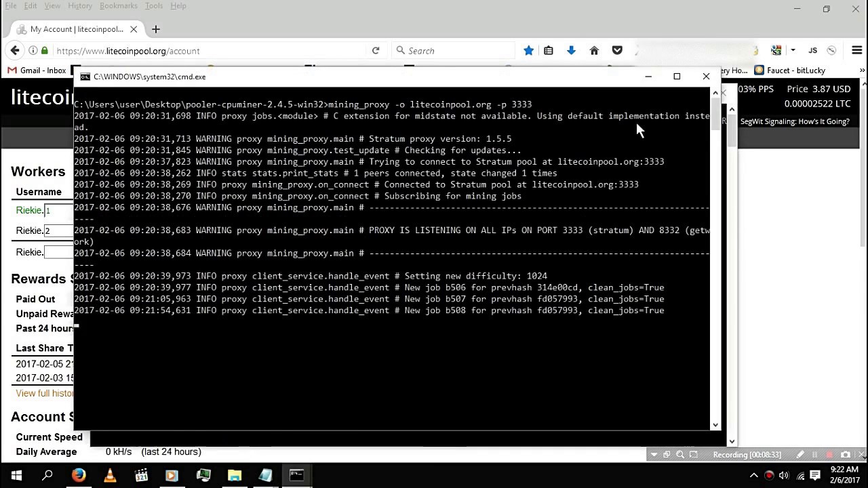Image resolution: width=868 pixels, height=488 pixels.
Task: Bookmark this page with the star icon
Action: coord(528,50)
